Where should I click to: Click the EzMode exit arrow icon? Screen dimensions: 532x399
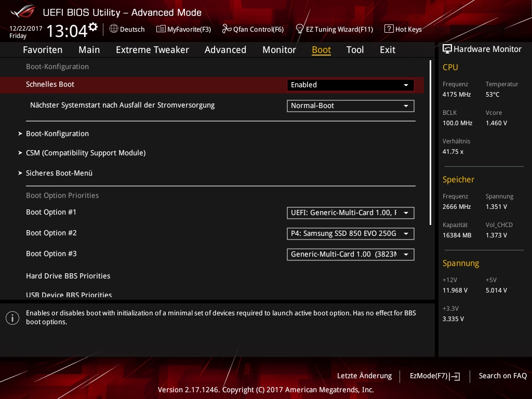click(455, 376)
